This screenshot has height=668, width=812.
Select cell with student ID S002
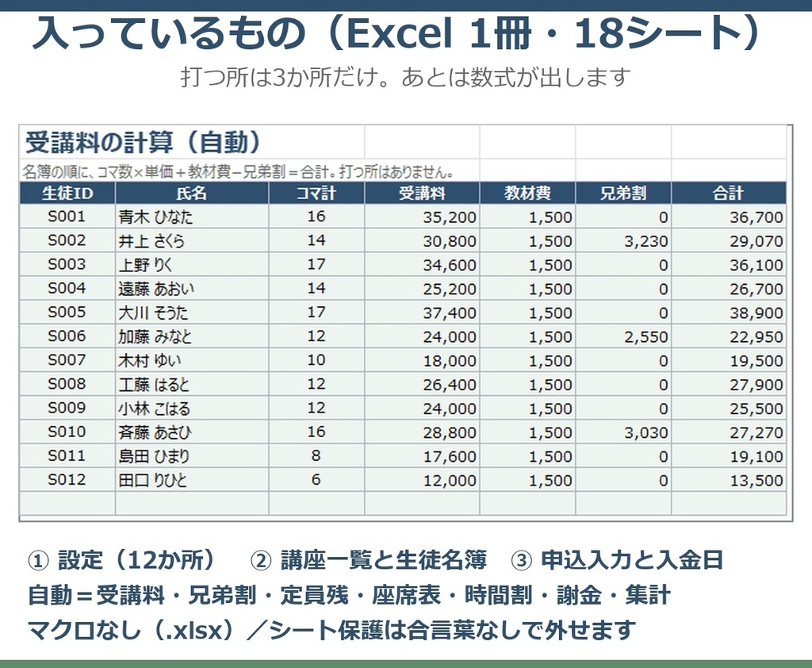pos(67,240)
